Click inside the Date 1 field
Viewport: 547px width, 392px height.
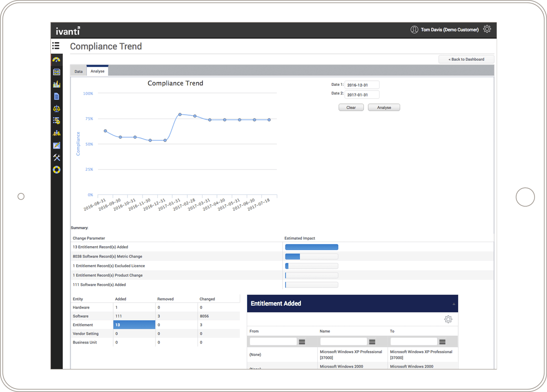click(x=362, y=84)
